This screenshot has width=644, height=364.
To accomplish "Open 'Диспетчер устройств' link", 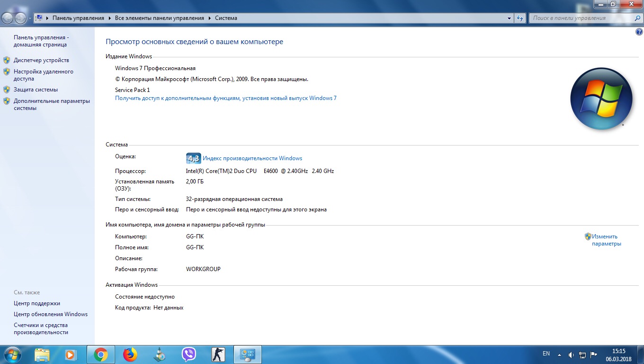I will point(41,60).
